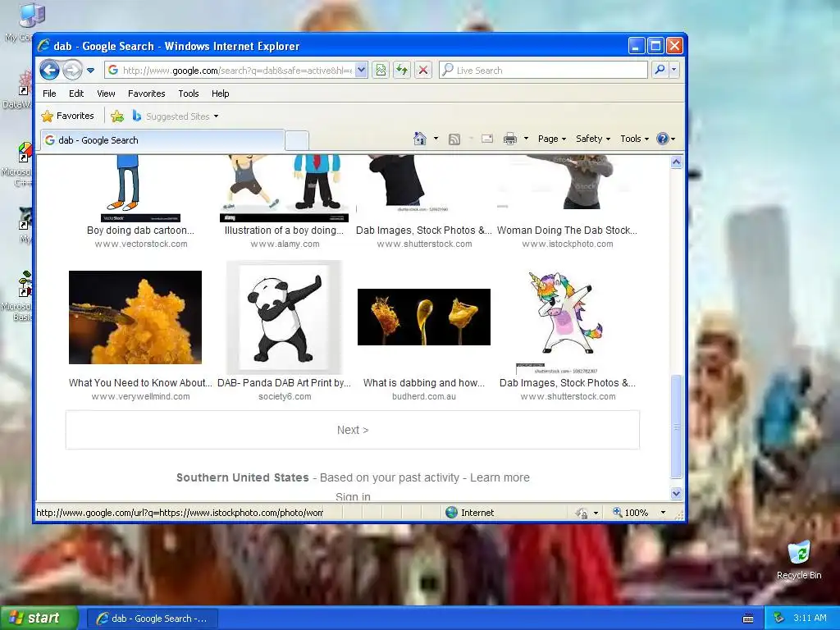The width and height of the screenshot is (840, 630).
Task: Open Illustration of a boy doing result
Action: pos(285,231)
